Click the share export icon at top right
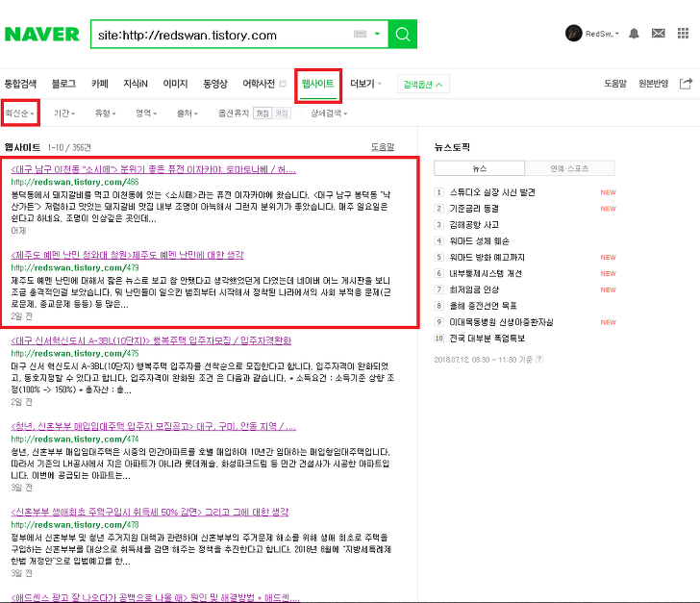Viewport: 700px width, 603px height. coord(686,84)
